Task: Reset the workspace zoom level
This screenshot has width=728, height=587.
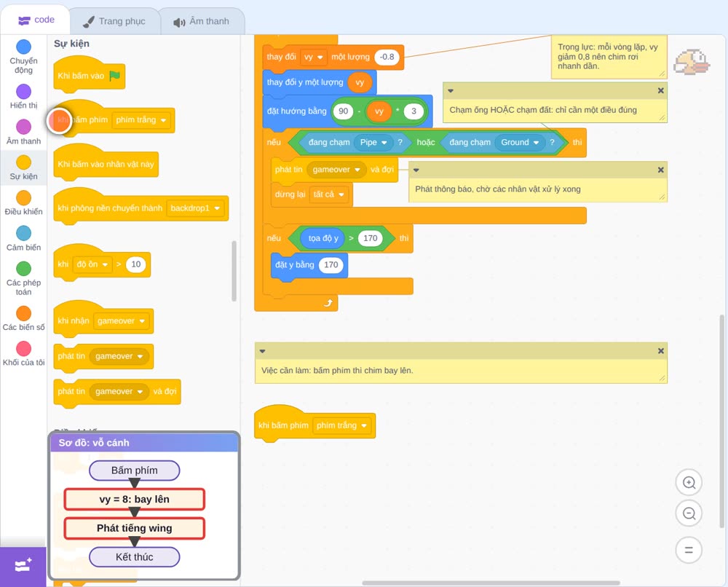Action: coord(689,551)
